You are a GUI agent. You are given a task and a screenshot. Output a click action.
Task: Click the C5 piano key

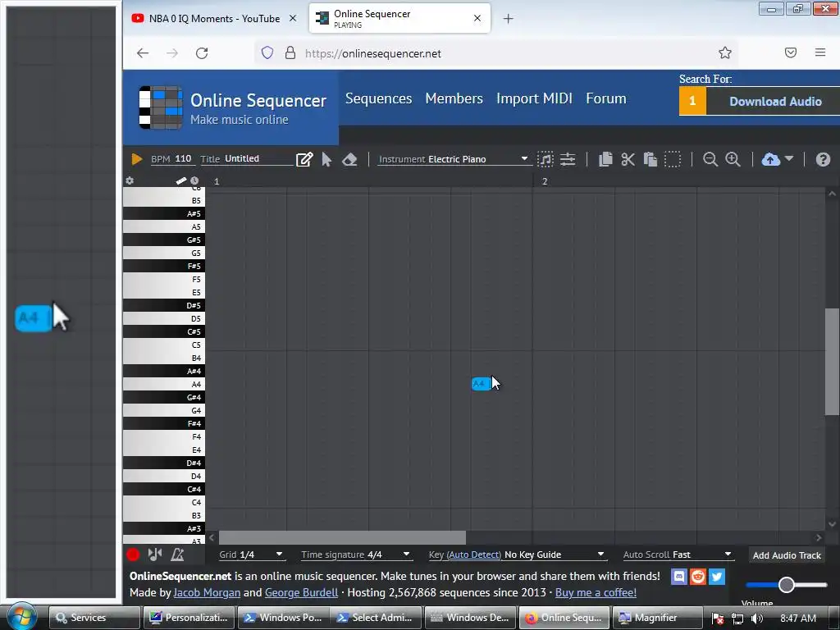(x=164, y=345)
